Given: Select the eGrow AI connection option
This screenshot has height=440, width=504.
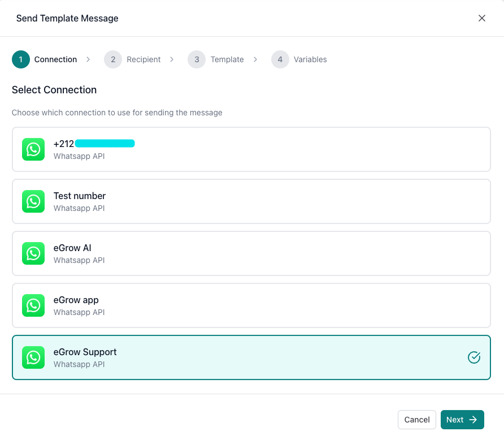Looking at the screenshot, I should tap(251, 253).
